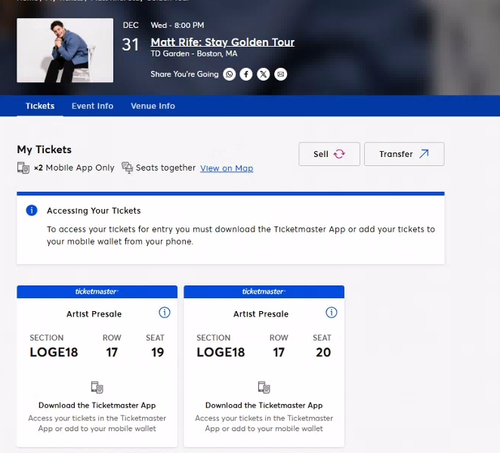Screen dimensions: 500x453
Task: Select the LOGE18 seat 20 ticket card
Action: click(x=264, y=366)
